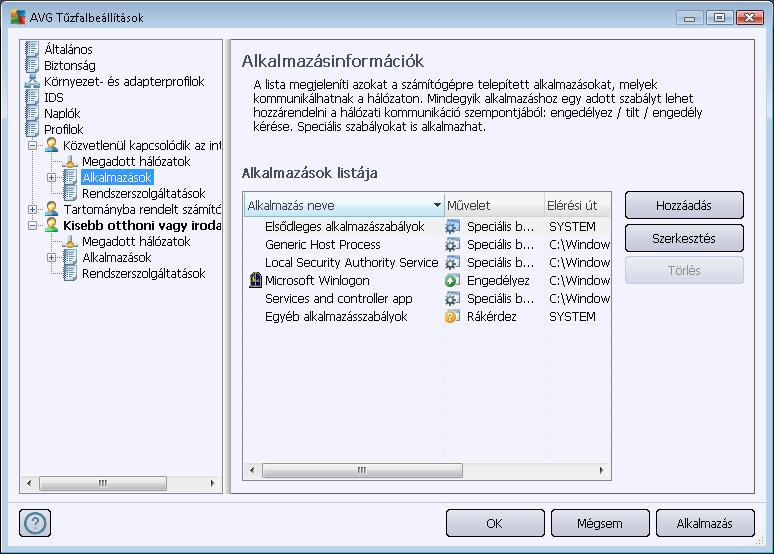This screenshot has width=774, height=554.
Task: Click the user icon of Kisebb otthoni profile
Action: 51,225
